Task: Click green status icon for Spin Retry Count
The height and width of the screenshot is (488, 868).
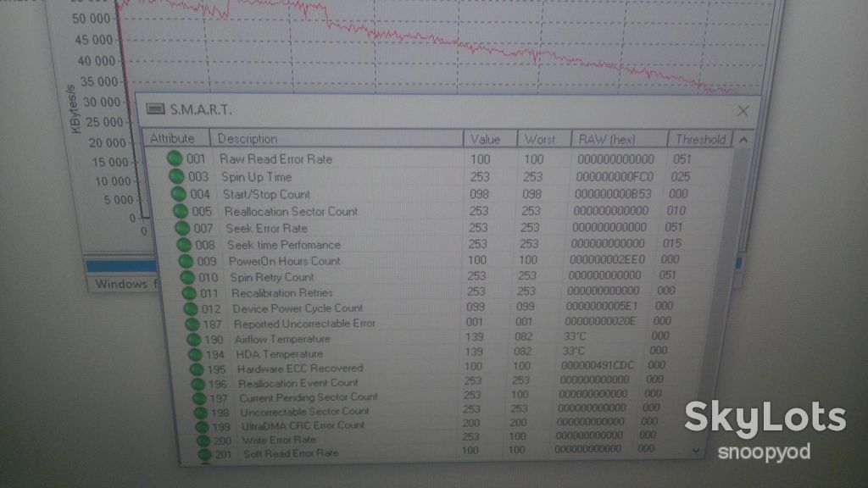Action: tap(187, 277)
